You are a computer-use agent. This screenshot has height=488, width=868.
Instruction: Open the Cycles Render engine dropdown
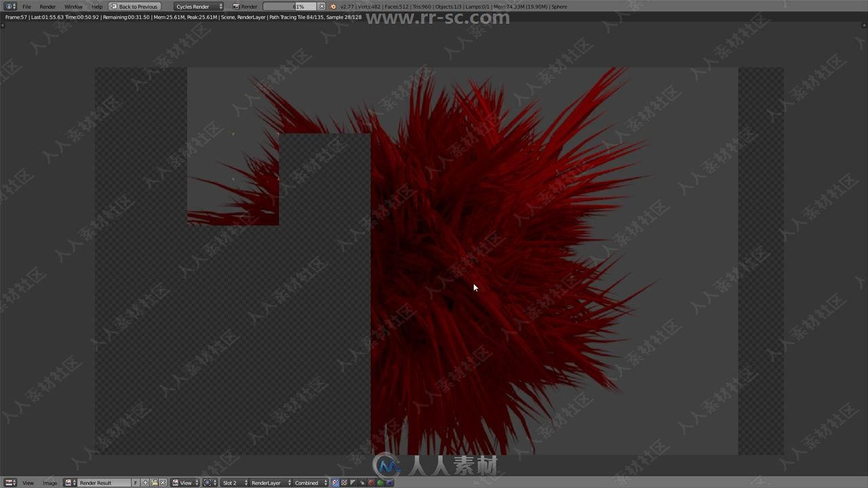[x=199, y=7]
